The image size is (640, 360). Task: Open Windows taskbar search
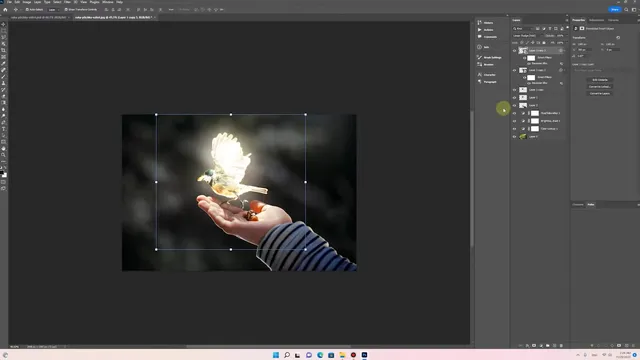[x=287, y=355]
